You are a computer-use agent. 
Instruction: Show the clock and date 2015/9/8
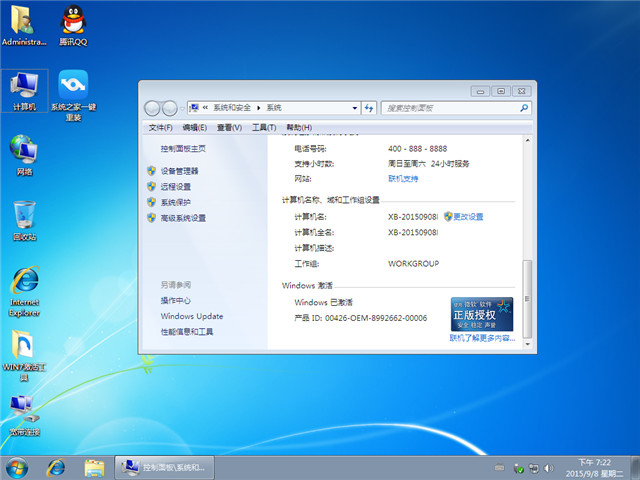click(594, 468)
